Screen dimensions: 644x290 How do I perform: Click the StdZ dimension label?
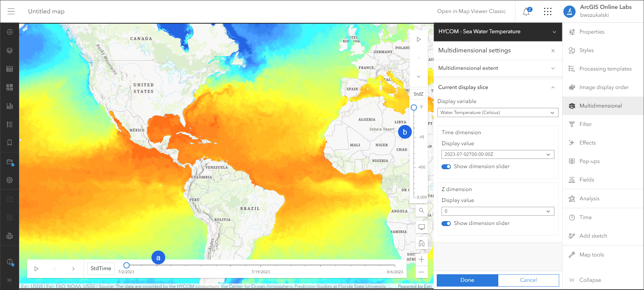(419, 94)
